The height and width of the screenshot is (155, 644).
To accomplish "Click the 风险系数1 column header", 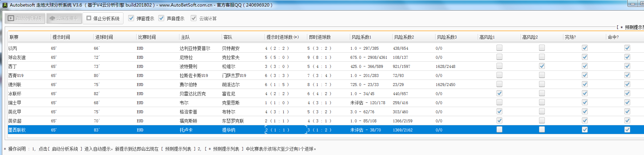I will point(361,37).
